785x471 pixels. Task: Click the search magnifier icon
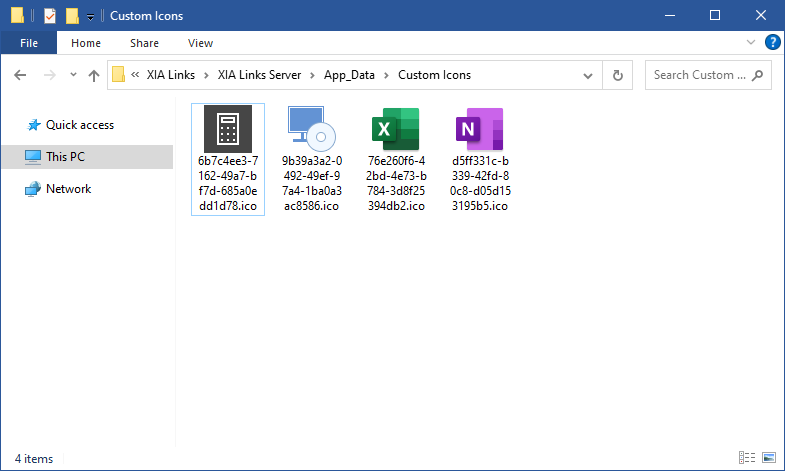tap(757, 75)
